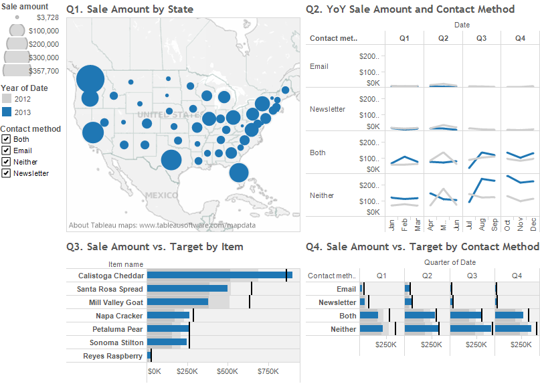Click the $100,000 circle in Sale amount legend
540x392 pixels.
pos(16,31)
